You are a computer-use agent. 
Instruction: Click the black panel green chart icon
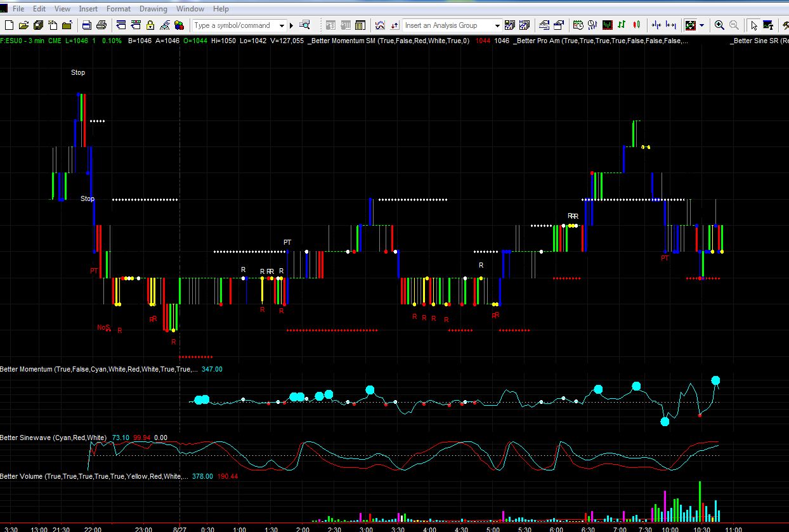607,25
